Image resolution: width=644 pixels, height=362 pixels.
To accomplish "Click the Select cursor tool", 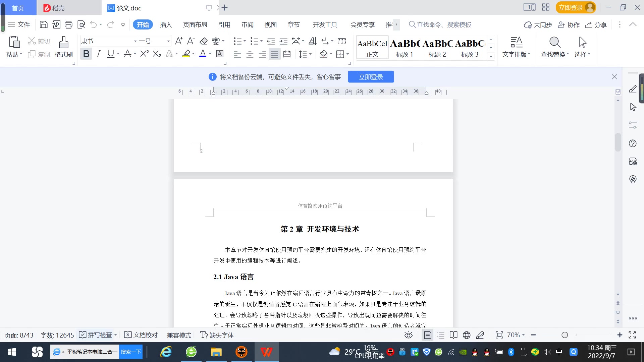I will pos(582,47).
